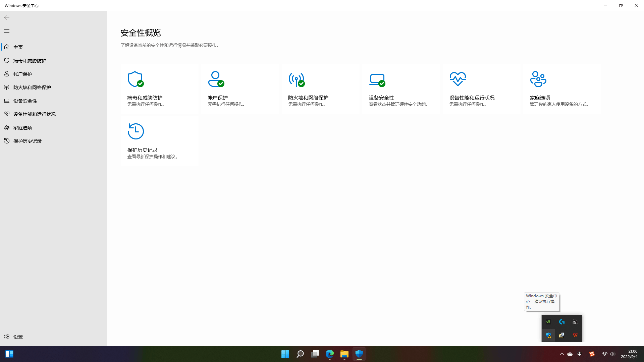Click the speaker audio manager tray icon
Image resolution: width=644 pixels, height=362 pixels.
575,322
